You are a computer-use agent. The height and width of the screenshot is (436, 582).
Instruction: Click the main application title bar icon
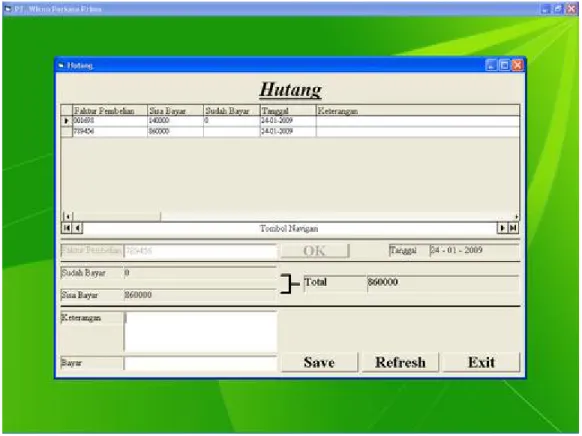click(8, 9)
